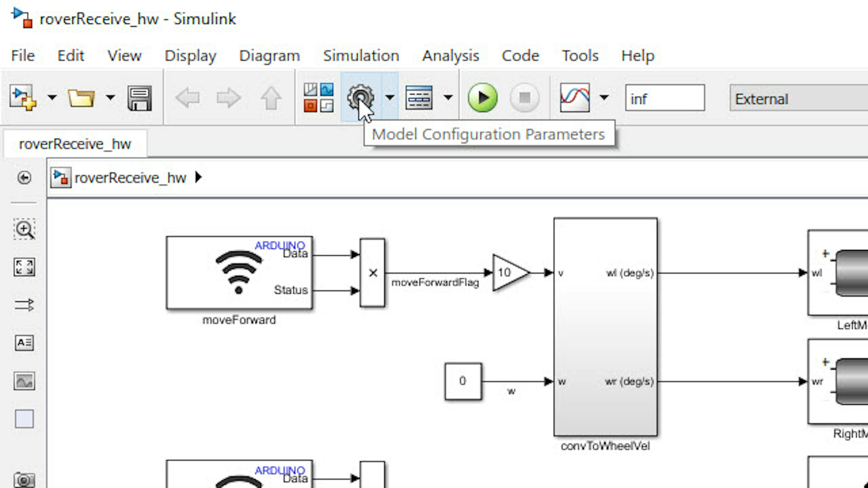Click the Area box tool icon
The height and width of the screenshot is (488, 868).
(x=24, y=419)
